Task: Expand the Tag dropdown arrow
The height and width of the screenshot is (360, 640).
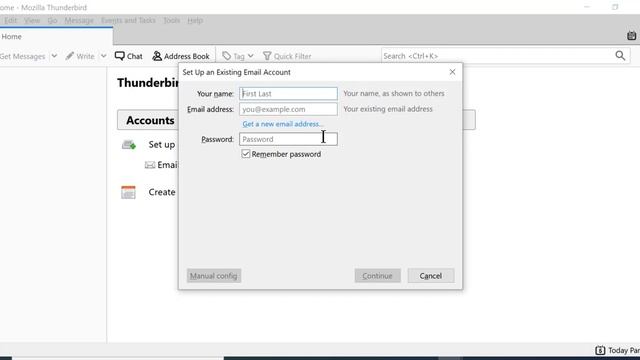Action: (x=251, y=56)
